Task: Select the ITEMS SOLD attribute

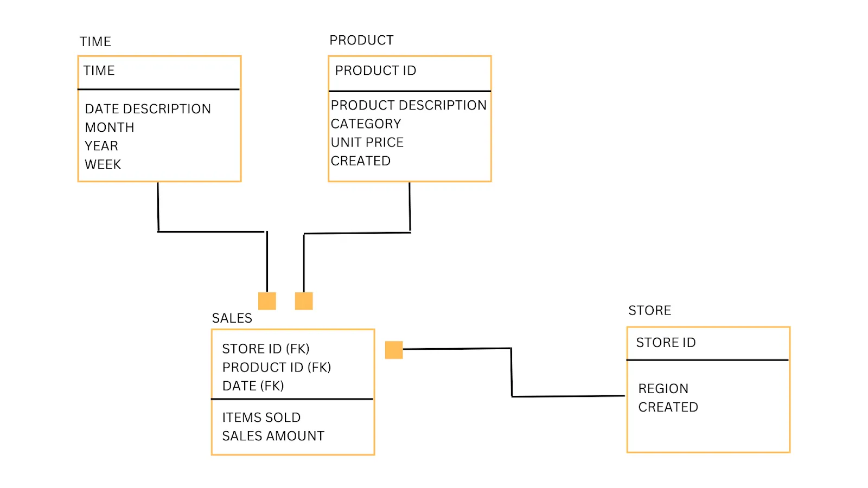Action: (x=261, y=418)
